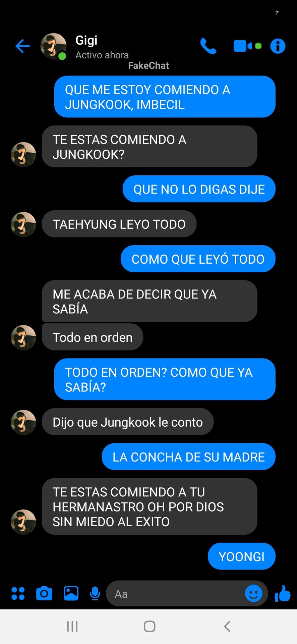
Task: Open the emoji picker in text field
Action: [x=254, y=593]
